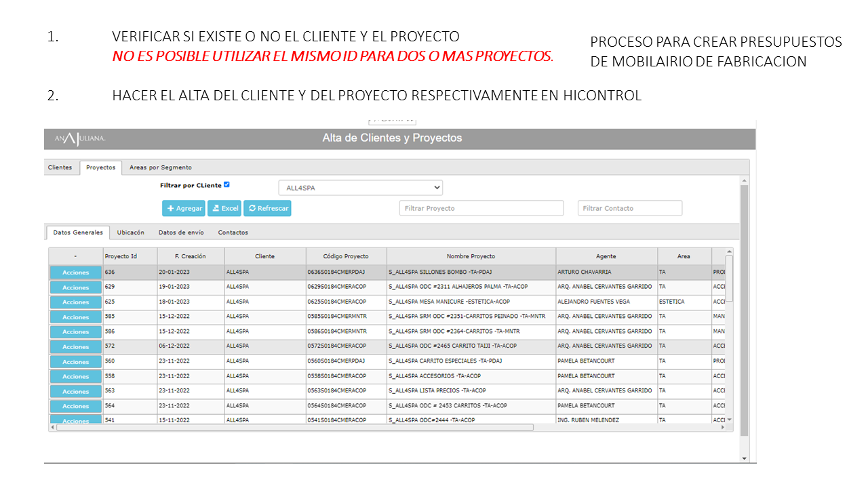Reload the table with the Refrescar button
The width and height of the screenshot is (868, 488).
point(267,209)
